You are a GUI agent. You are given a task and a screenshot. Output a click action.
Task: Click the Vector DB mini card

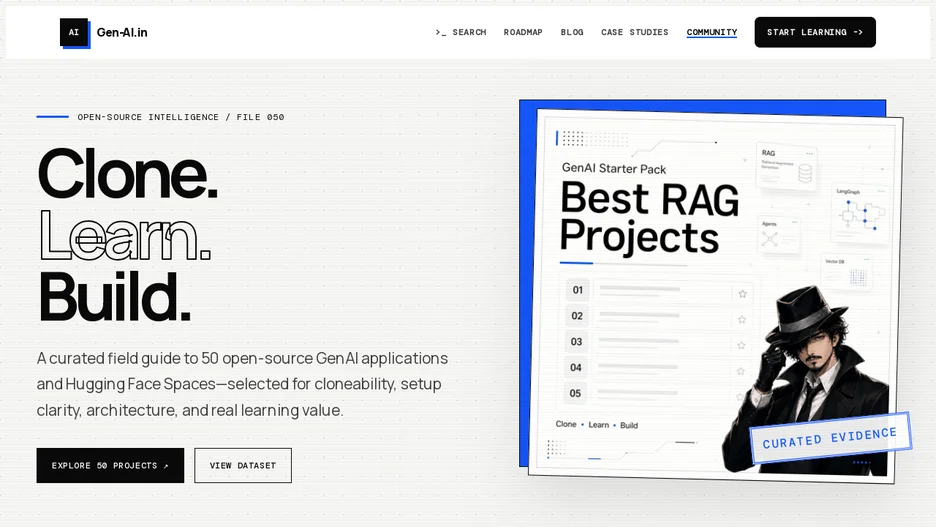847,272
